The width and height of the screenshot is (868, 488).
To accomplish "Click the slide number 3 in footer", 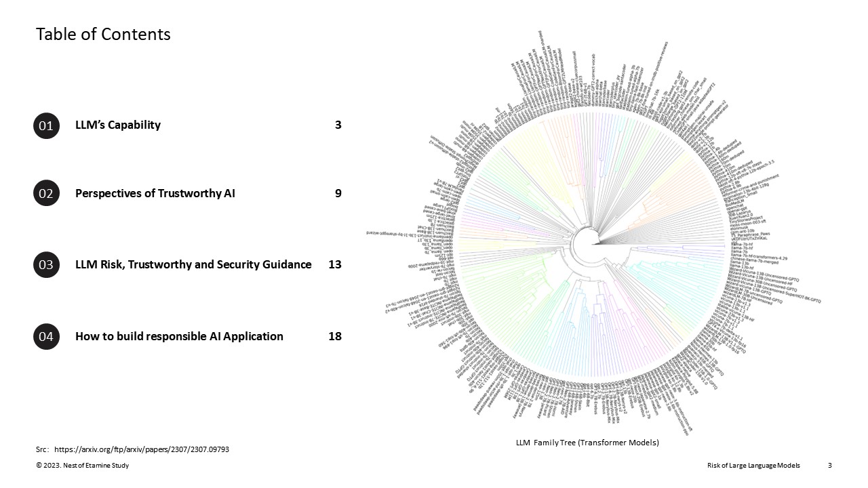I will [830, 466].
